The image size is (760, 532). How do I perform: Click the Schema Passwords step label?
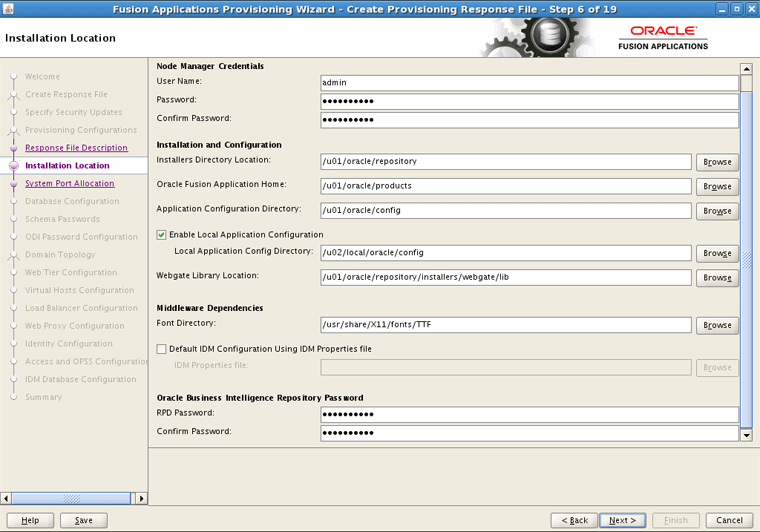[63, 219]
